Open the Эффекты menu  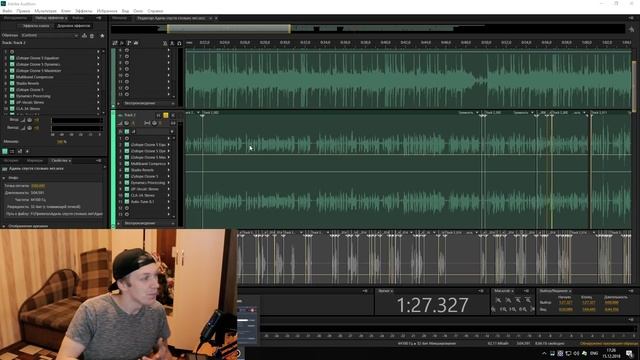click(84, 11)
